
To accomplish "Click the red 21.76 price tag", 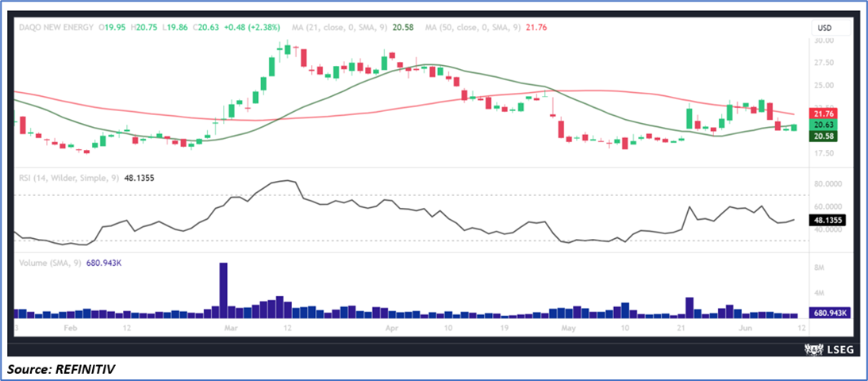I will coord(821,113).
